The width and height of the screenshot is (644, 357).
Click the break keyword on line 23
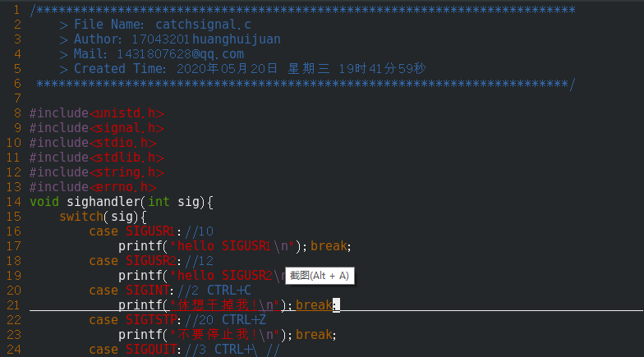314,335
